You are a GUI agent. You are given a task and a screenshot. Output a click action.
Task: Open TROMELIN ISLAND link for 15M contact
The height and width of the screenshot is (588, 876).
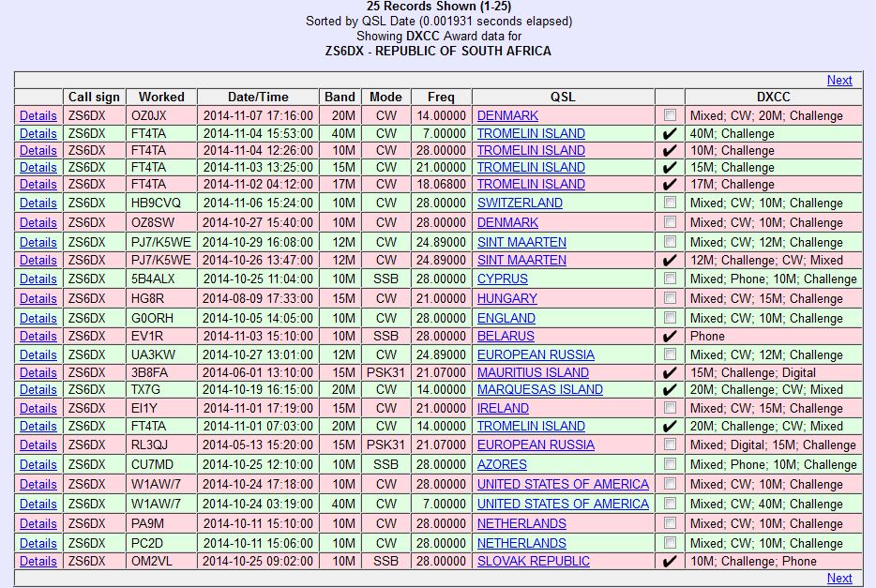click(x=531, y=168)
